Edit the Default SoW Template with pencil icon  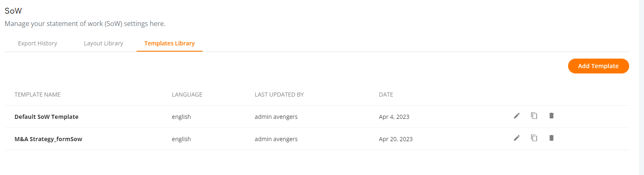pos(517,116)
